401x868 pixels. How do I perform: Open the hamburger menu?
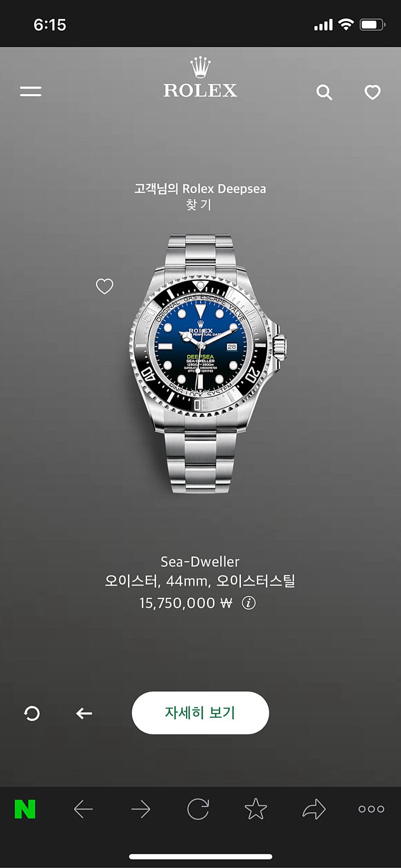coord(31,91)
